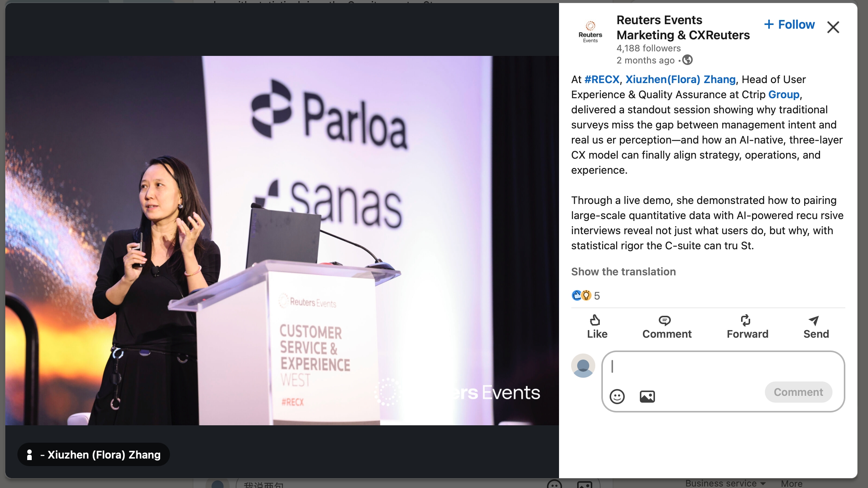This screenshot has height=488, width=868.
Task: Click the globe public visibility icon
Action: [687, 60]
